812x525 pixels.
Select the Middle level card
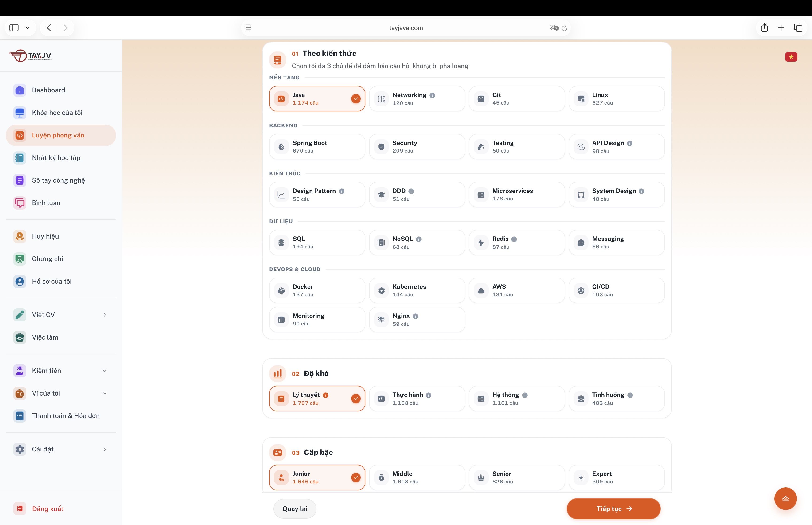click(x=417, y=477)
